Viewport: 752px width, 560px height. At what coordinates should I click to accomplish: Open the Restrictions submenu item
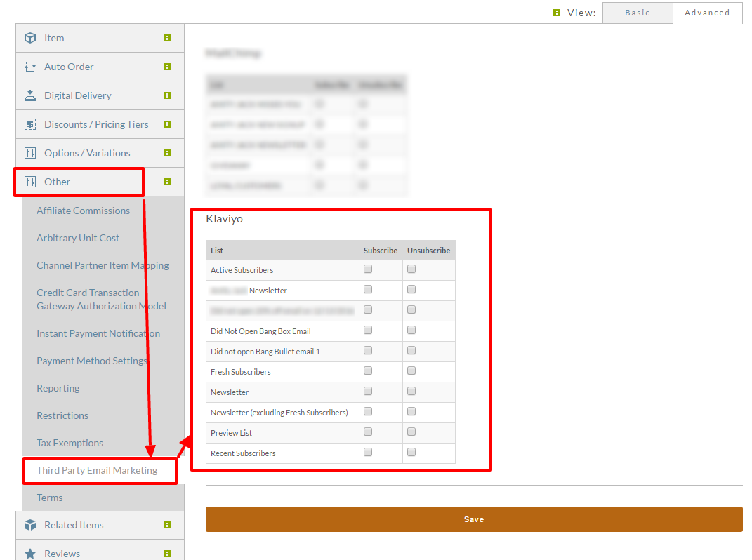pos(62,415)
